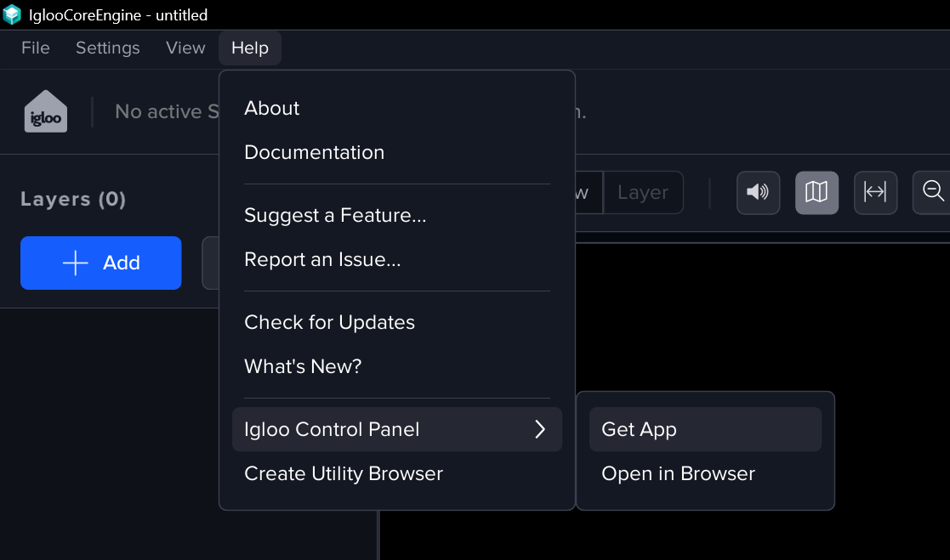This screenshot has height=560, width=950.
Task: Toggle the highlighted map icon in toolbar
Action: (x=816, y=193)
